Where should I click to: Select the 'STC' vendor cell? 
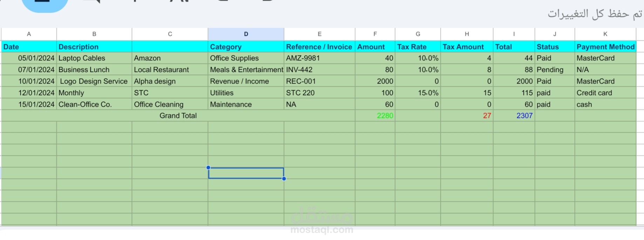(170, 93)
